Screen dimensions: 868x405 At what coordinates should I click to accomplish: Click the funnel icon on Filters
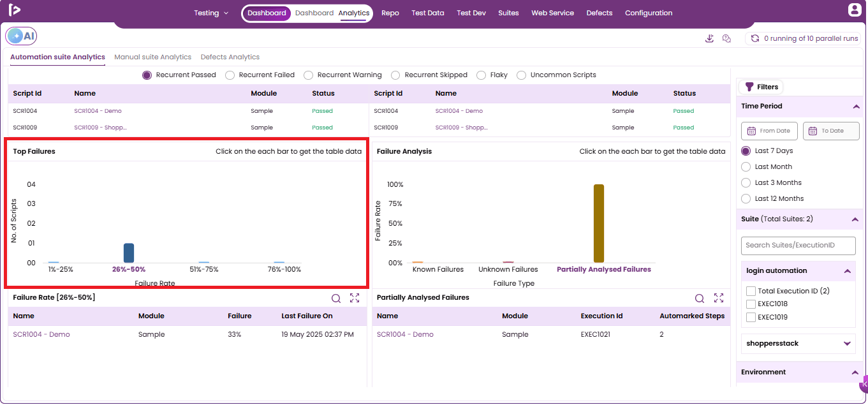coord(749,87)
